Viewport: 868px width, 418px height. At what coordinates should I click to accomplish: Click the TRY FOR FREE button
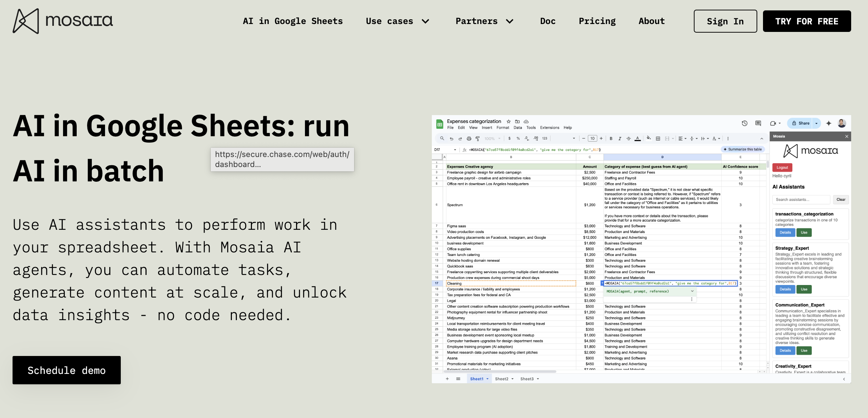(807, 21)
